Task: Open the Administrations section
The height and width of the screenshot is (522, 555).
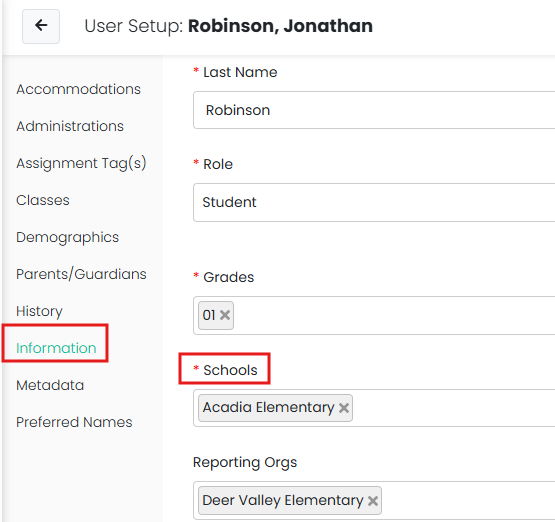Action: 70,126
